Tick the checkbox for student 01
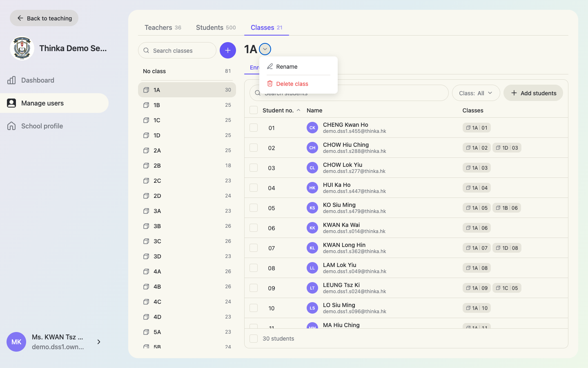This screenshot has width=588, height=368. click(254, 128)
